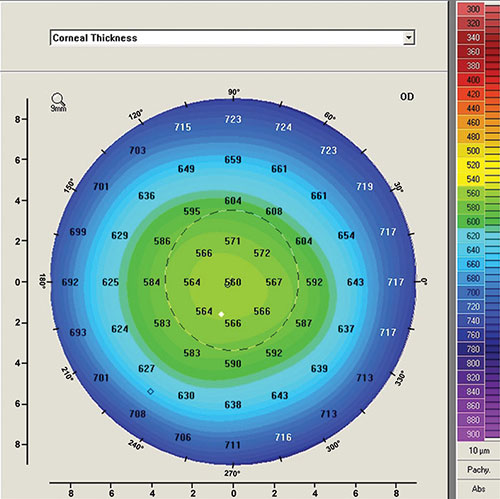500x499 pixels.
Task: Pick the 900 purple color swatch
Action: 470,434
